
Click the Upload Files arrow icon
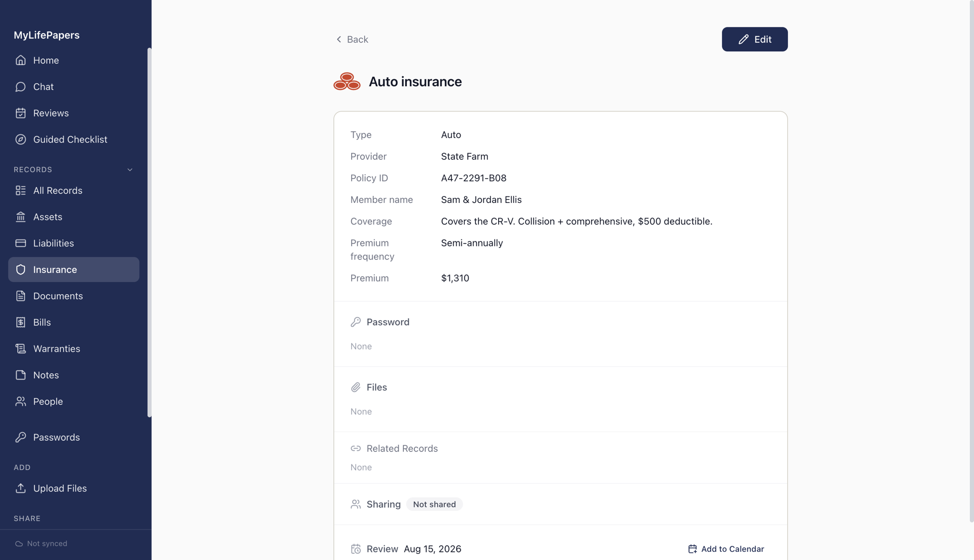[x=20, y=488]
